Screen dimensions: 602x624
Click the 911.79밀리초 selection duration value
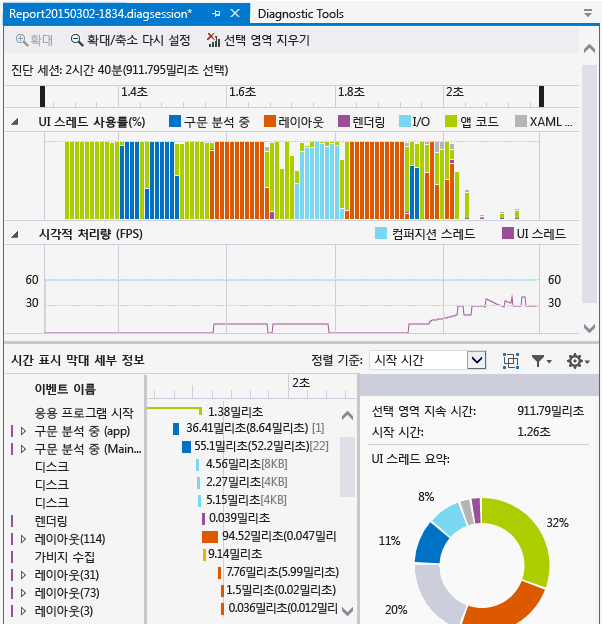click(x=550, y=411)
